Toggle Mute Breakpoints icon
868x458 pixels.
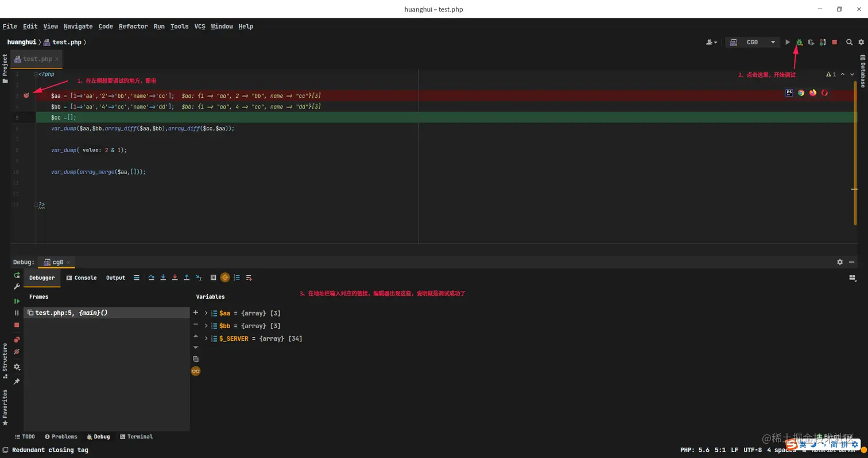(17, 352)
